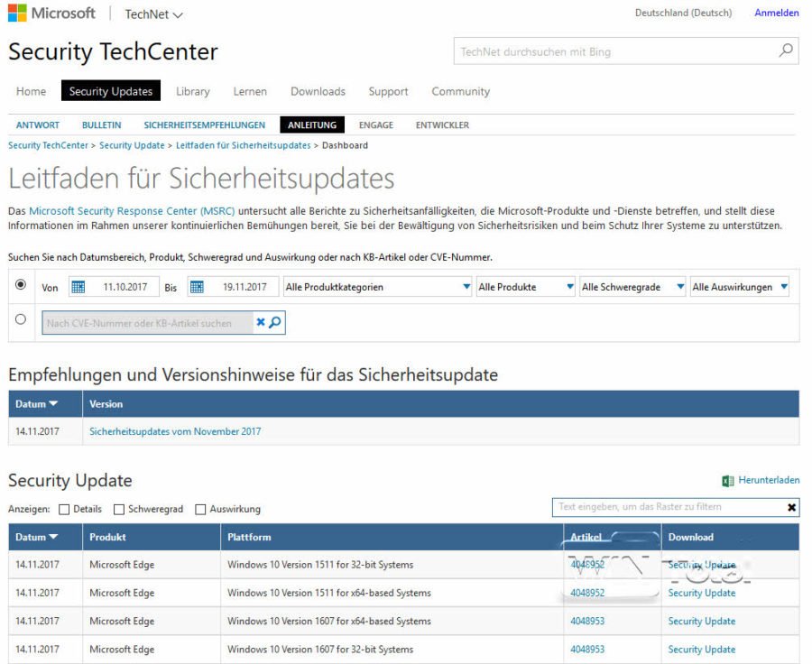
Task: Enable the Details checkbox
Action: coord(61,509)
